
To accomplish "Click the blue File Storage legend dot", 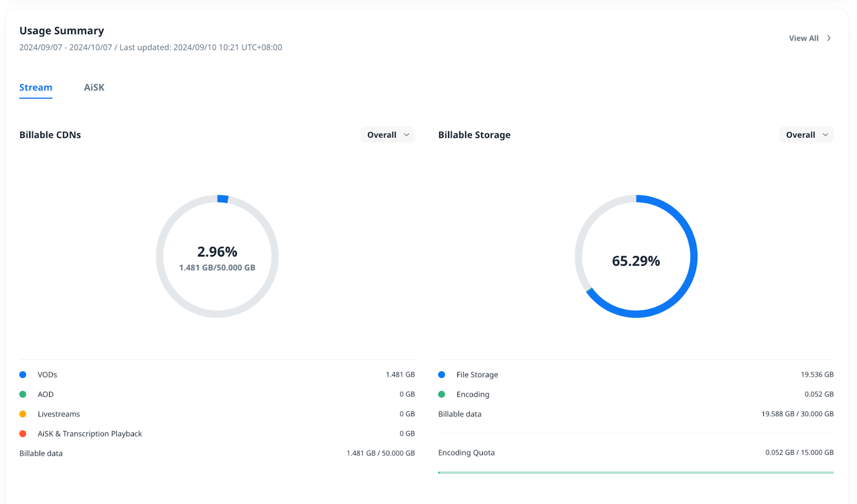I will coord(442,375).
